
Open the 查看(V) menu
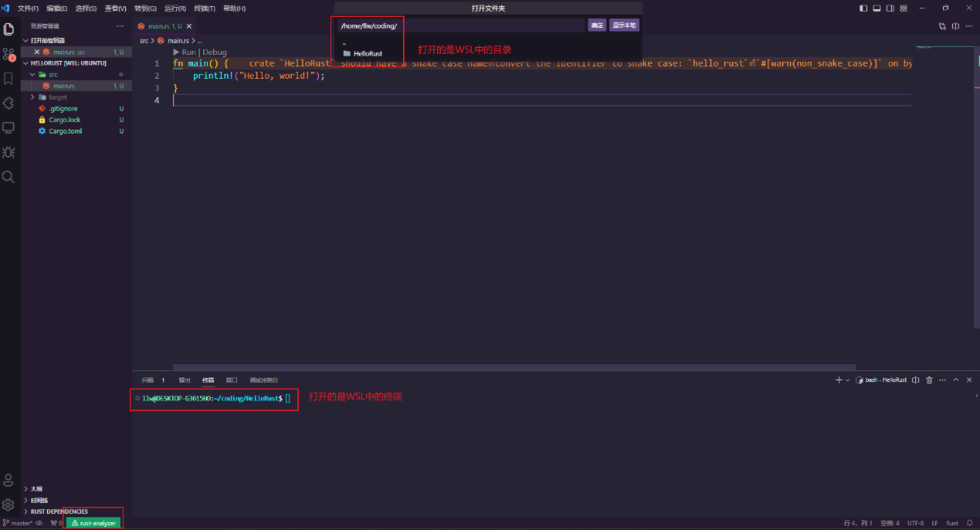point(115,8)
